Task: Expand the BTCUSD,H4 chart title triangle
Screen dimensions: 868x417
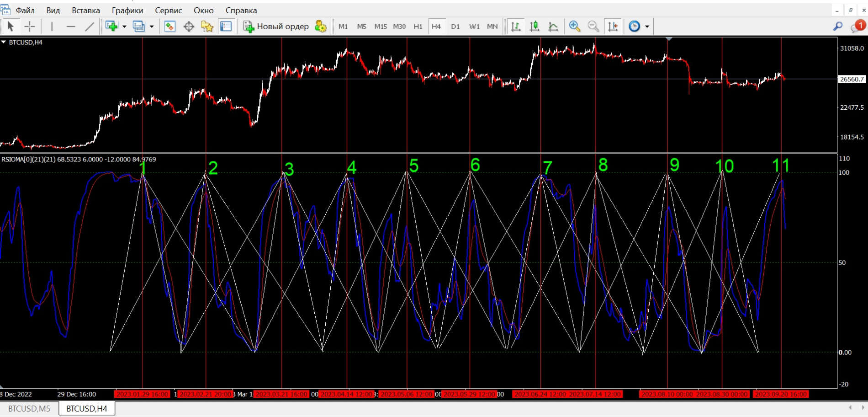Action: click(4, 42)
